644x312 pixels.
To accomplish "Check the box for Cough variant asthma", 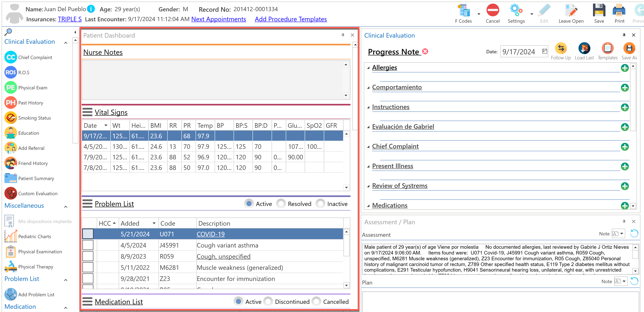I will [88, 245].
